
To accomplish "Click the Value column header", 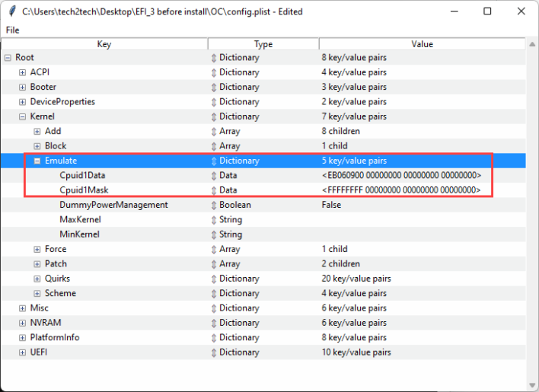I will 422,44.
